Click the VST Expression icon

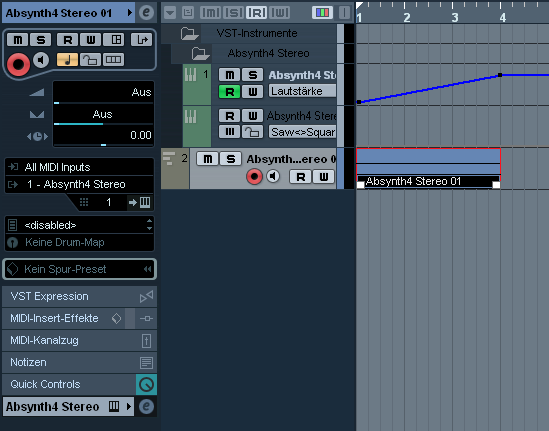point(146,297)
